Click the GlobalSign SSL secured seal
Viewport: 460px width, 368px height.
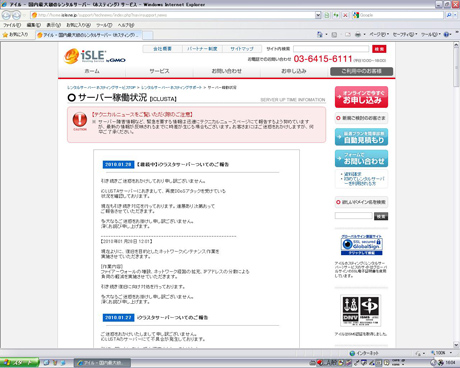coord(361,245)
